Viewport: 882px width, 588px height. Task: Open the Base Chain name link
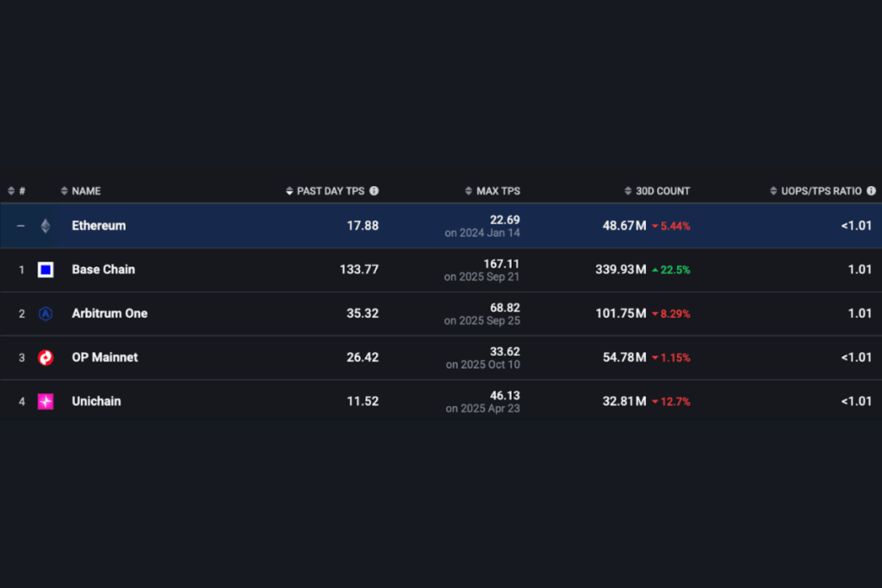(103, 269)
